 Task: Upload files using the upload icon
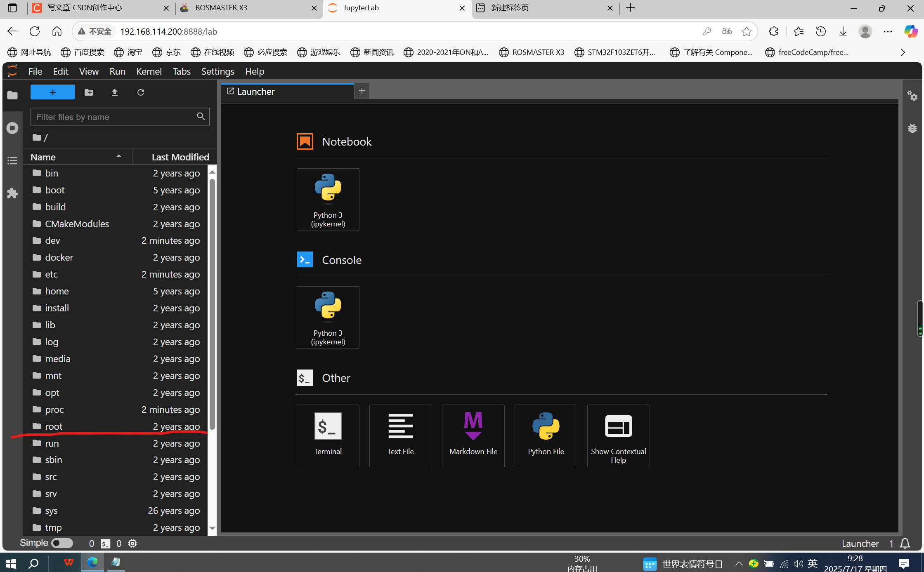(115, 92)
